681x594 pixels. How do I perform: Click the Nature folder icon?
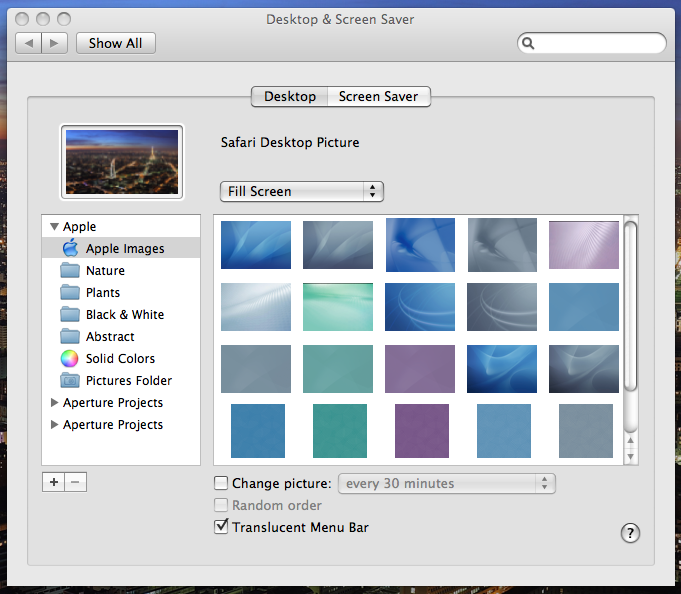(70, 270)
